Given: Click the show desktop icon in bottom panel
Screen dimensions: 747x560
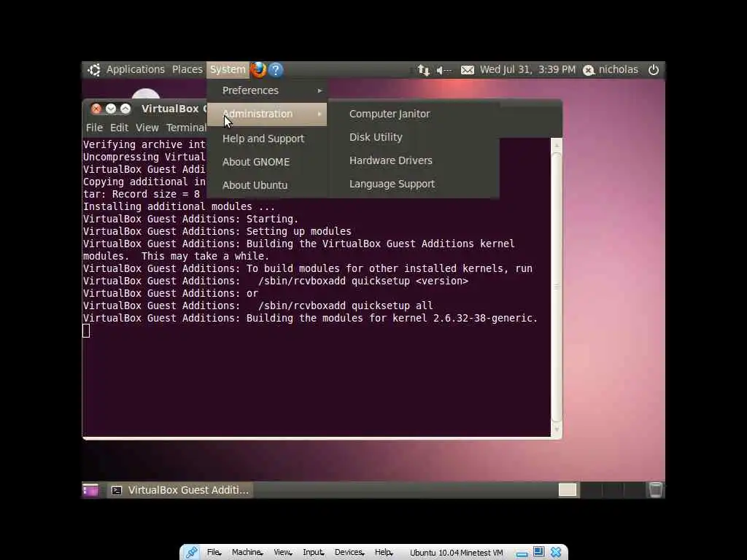Looking at the screenshot, I should coord(90,490).
